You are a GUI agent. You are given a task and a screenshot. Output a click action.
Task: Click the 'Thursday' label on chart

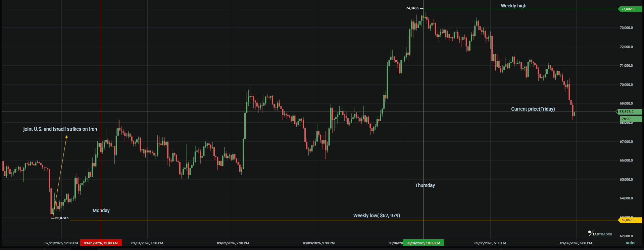(x=425, y=185)
